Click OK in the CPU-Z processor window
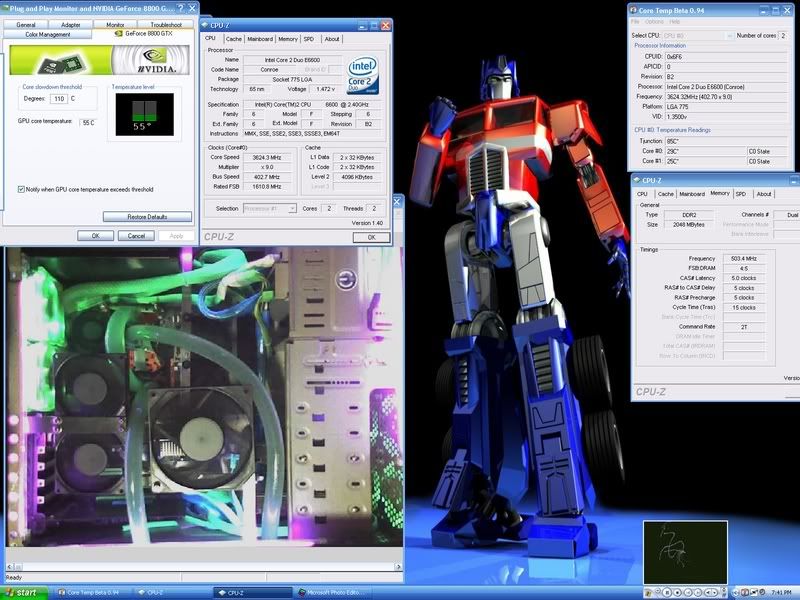The height and width of the screenshot is (600, 800). (x=371, y=237)
